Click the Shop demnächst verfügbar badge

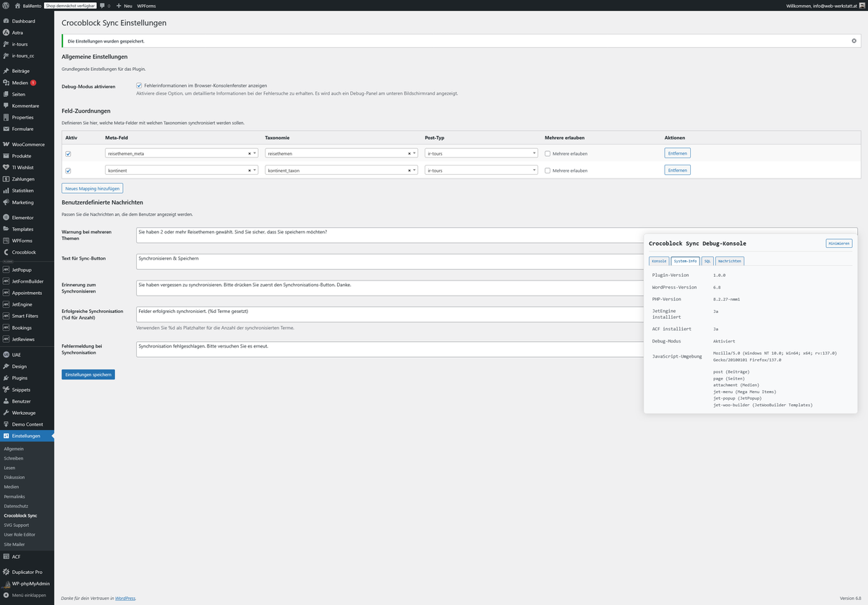click(x=70, y=5)
